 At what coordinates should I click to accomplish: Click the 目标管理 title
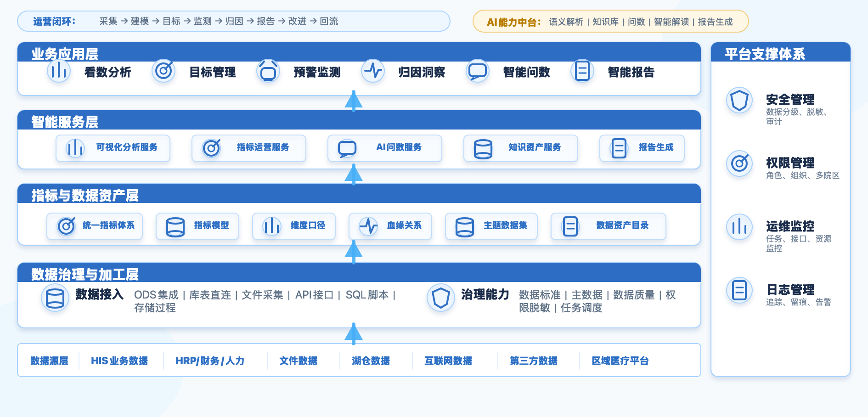pos(212,72)
